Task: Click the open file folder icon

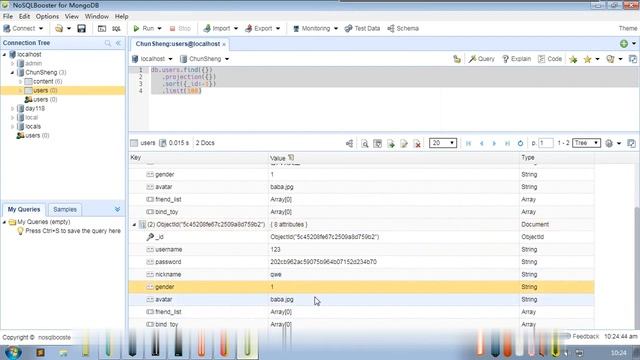Action: coord(59,29)
